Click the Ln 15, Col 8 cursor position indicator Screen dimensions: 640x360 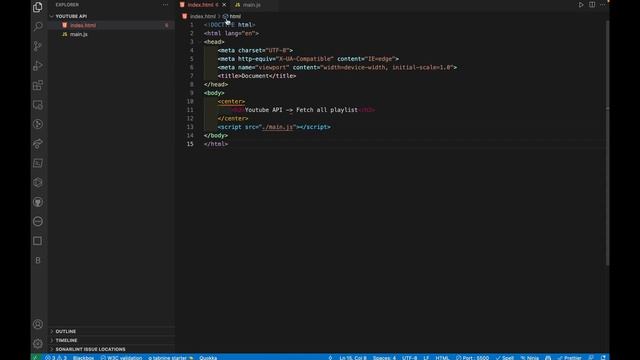coord(353,358)
